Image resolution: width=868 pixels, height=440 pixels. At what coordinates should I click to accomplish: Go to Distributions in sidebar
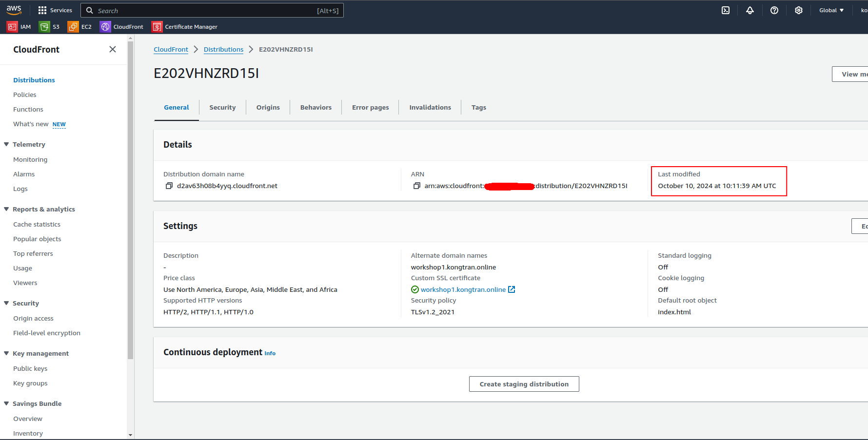pos(34,80)
